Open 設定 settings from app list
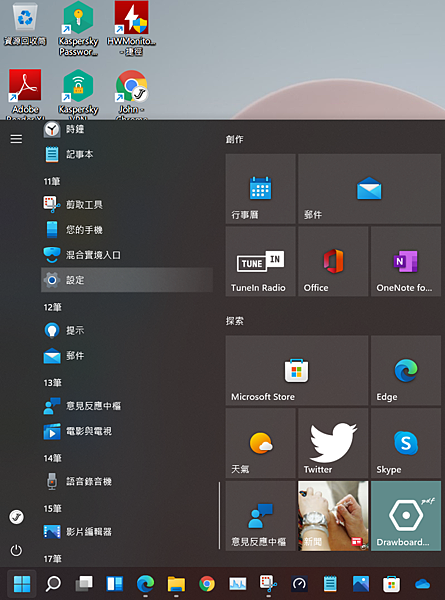The width and height of the screenshot is (445, 600). tap(127, 280)
